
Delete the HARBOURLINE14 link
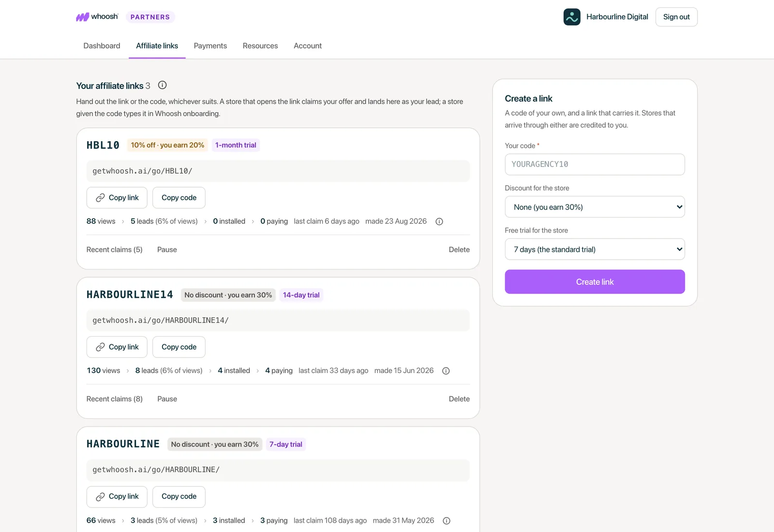(459, 399)
